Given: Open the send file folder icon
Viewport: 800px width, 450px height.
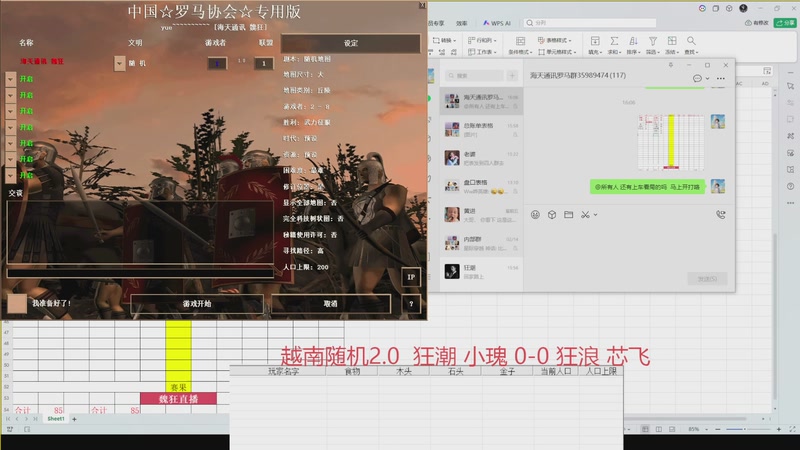Looking at the screenshot, I should click(568, 215).
